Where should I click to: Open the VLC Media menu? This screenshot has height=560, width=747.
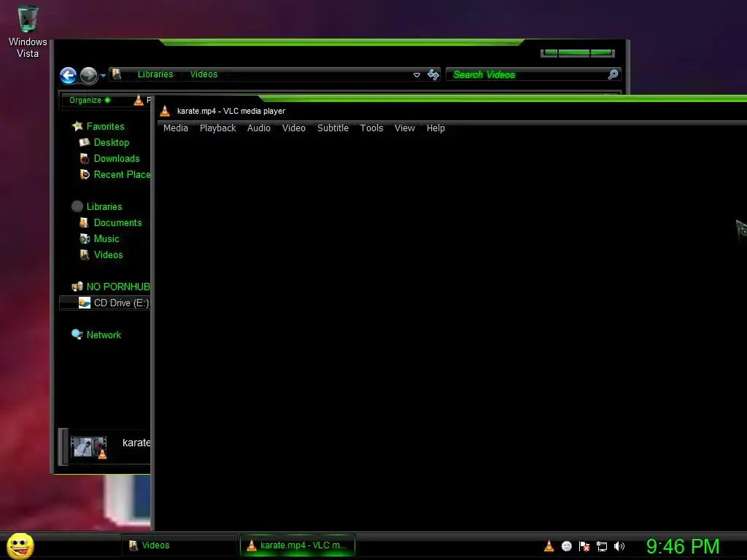(x=175, y=128)
